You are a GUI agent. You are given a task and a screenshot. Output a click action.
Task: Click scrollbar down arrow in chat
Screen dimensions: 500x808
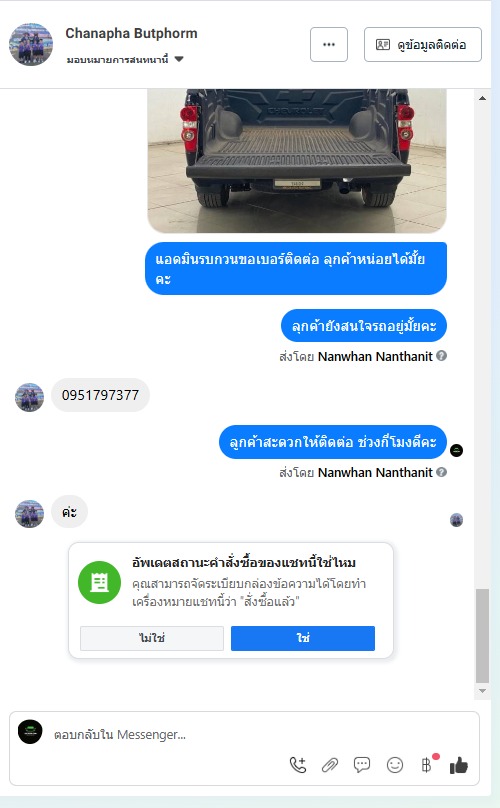[482, 691]
